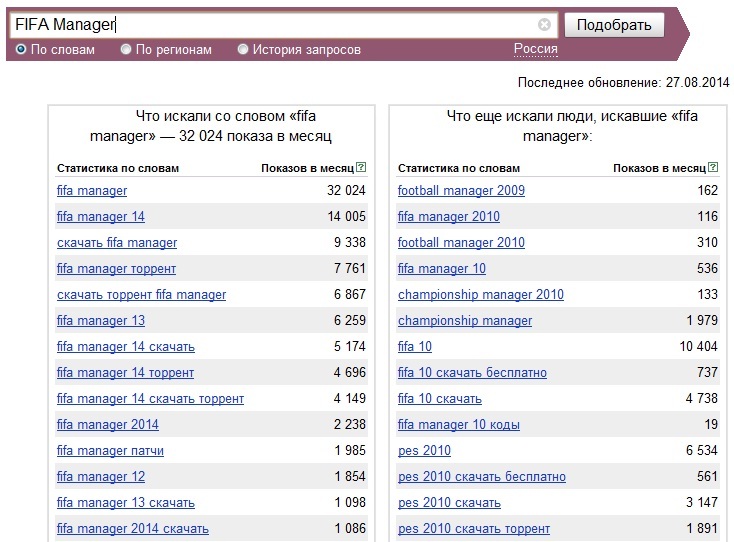Click the 'Последнее обновление: 27.08.2014' text
The height and width of the screenshot is (542, 734).
tap(624, 82)
